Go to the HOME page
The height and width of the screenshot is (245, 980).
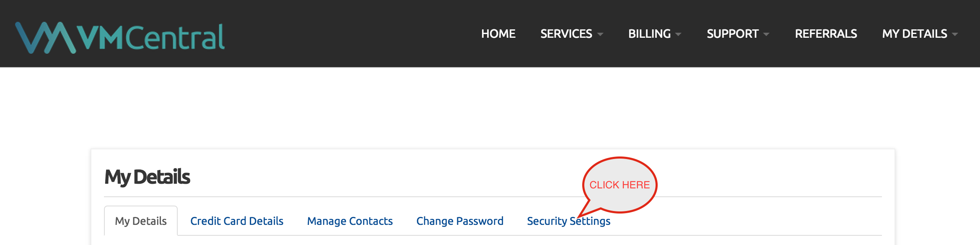[498, 34]
